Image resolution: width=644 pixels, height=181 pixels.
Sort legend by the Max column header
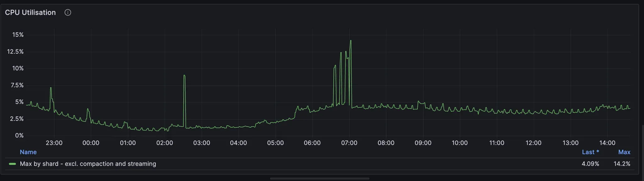[x=624, y=152]
